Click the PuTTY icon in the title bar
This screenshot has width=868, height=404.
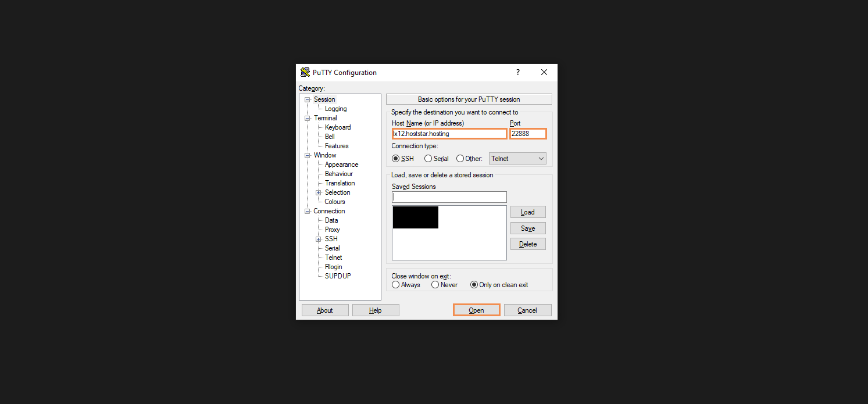tap(305, 73)
